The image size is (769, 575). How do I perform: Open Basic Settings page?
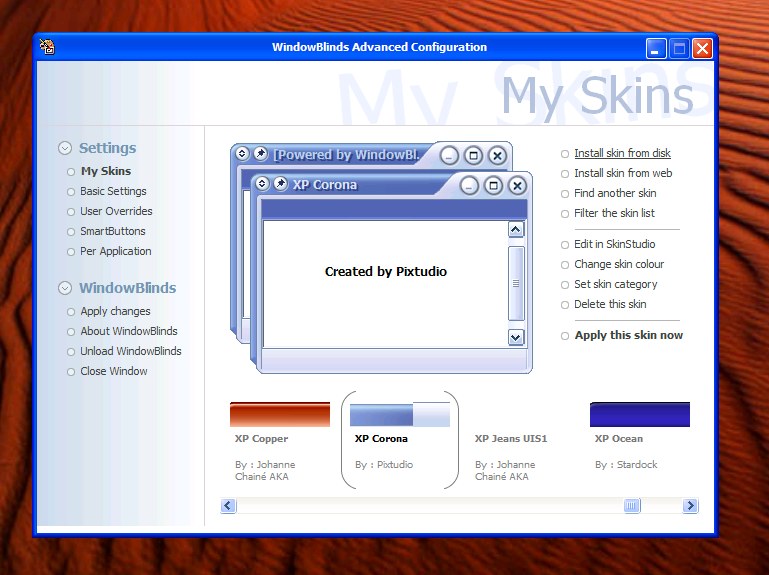(x=113, y=191)
